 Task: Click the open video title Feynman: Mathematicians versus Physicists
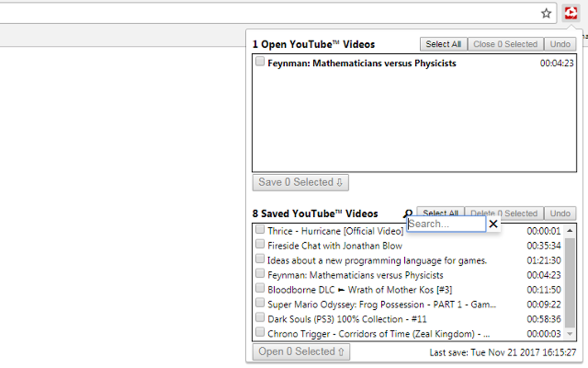click(362, 63)
